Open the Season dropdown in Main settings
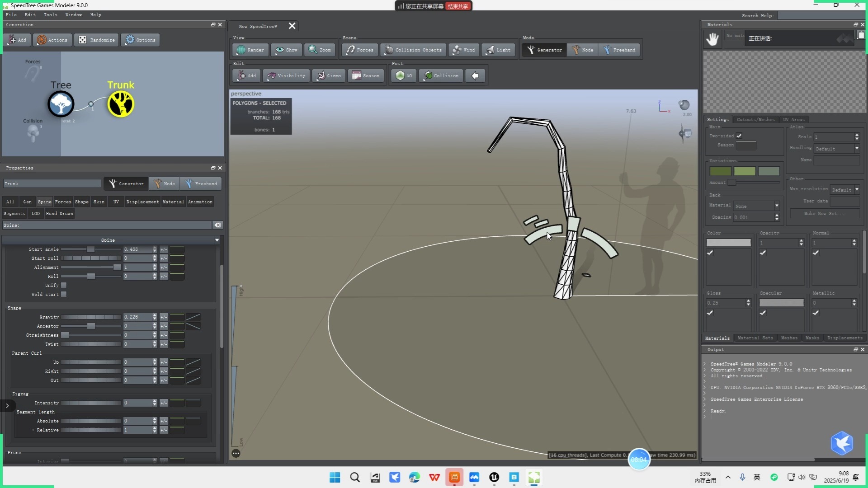The height and width of the screenshot is (488, 868). coord(746,145)
